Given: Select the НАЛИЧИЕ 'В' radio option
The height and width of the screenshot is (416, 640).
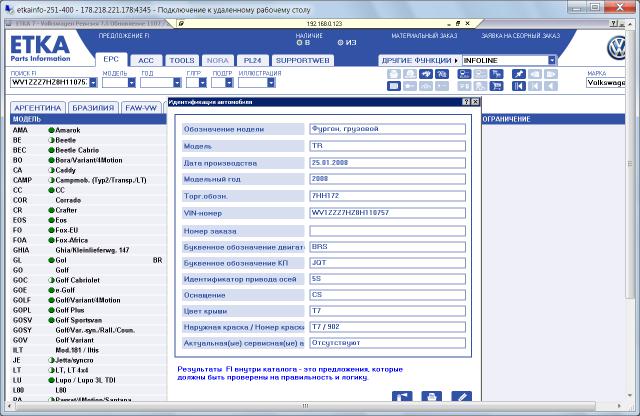Looking at the screenshot, I should click(x=299, y=42).
